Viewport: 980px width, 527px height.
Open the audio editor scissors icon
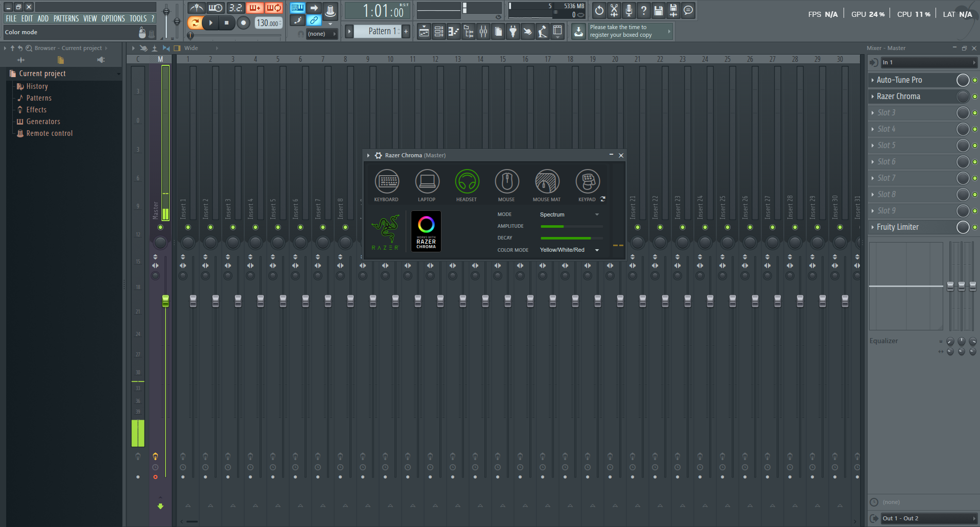point(614,10)
